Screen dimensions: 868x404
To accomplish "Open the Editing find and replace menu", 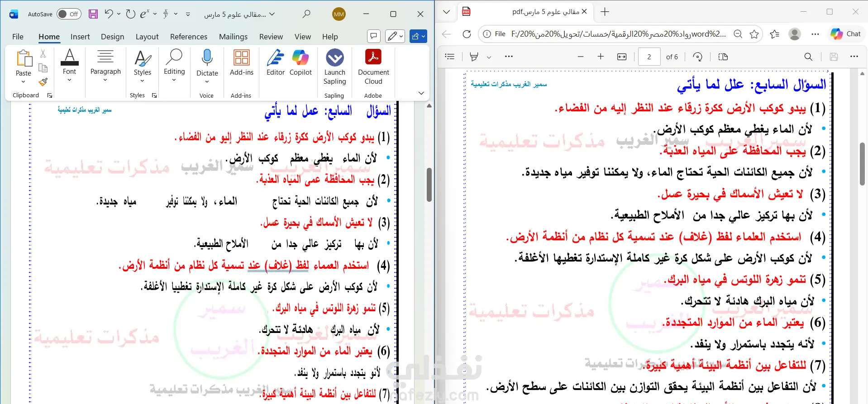I will (174, 65).
